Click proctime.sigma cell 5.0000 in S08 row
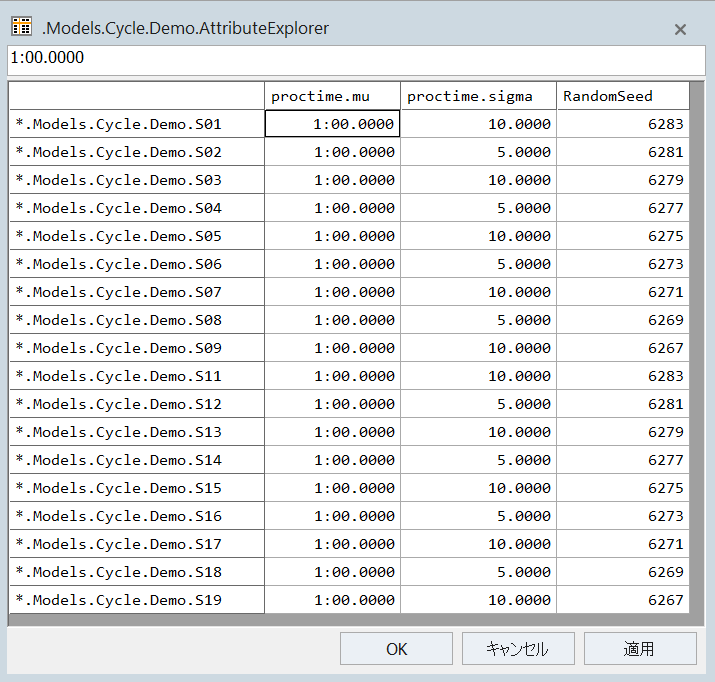The image size is (715, 682). point(478,320)
